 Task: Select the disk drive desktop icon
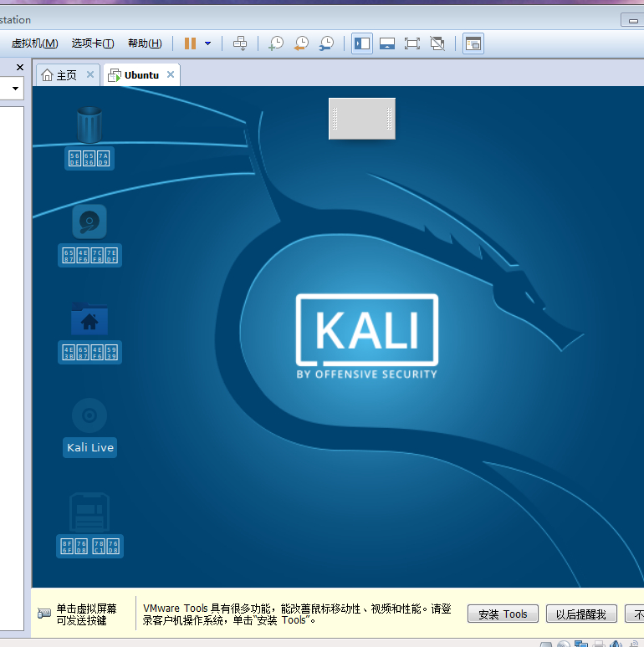click(x=89, y=222)
